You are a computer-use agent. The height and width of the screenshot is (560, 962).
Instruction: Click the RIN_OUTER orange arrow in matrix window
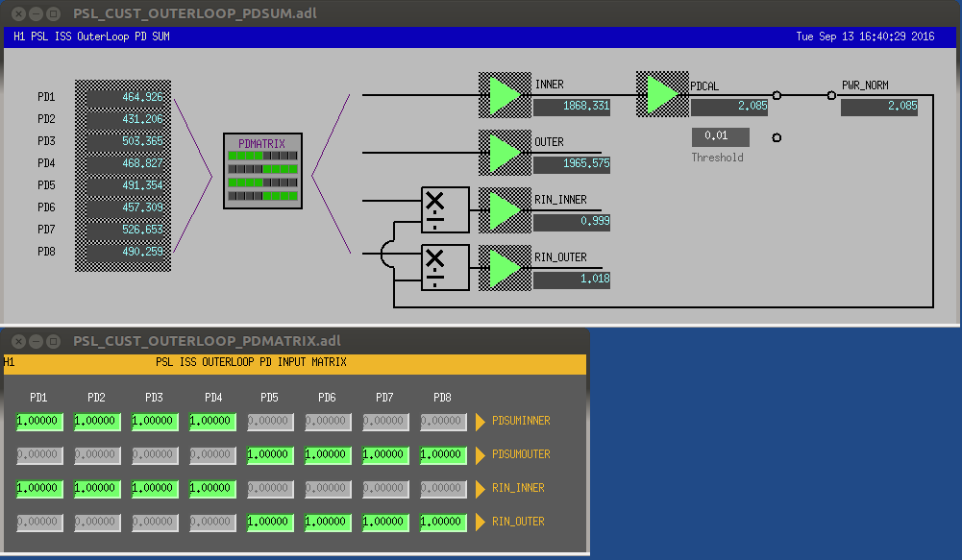pyautogui.click(x=481, y=522)
